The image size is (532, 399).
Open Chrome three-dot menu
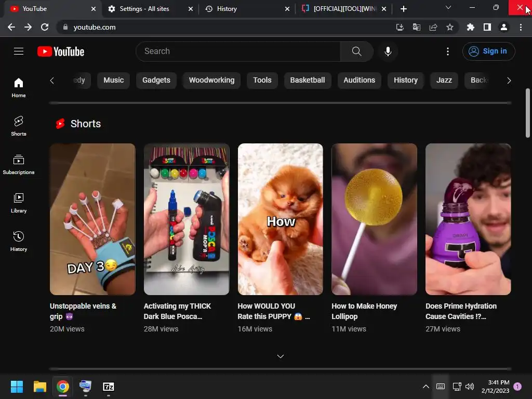pyautogui.click(x=521, y=27)
